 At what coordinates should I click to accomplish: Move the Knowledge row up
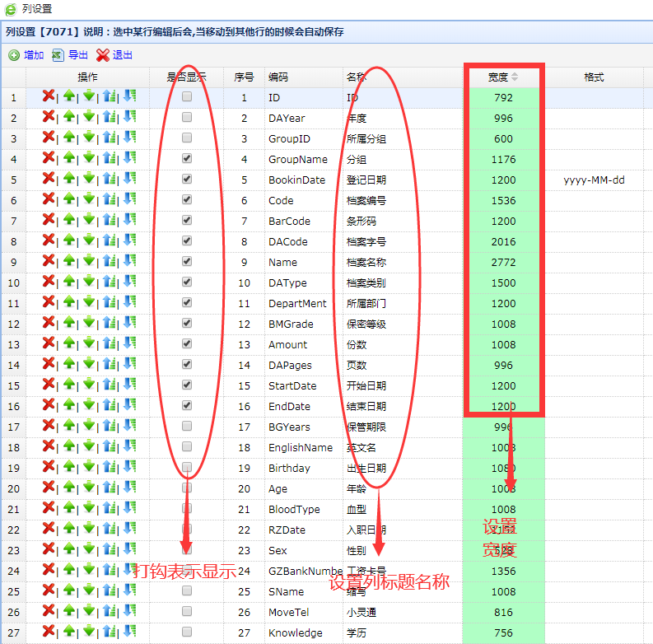69,632
